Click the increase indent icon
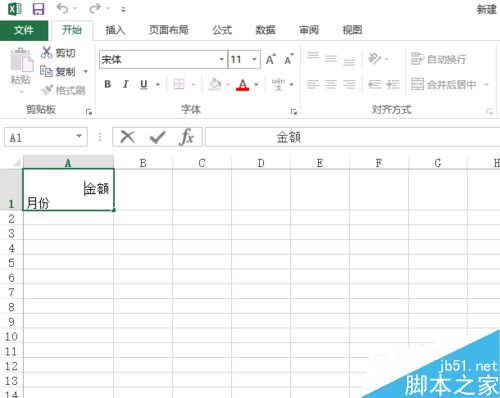 tap(392, 84)
